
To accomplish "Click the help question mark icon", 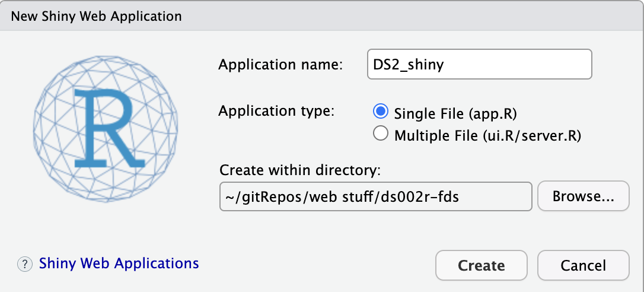I will [25, 264].
